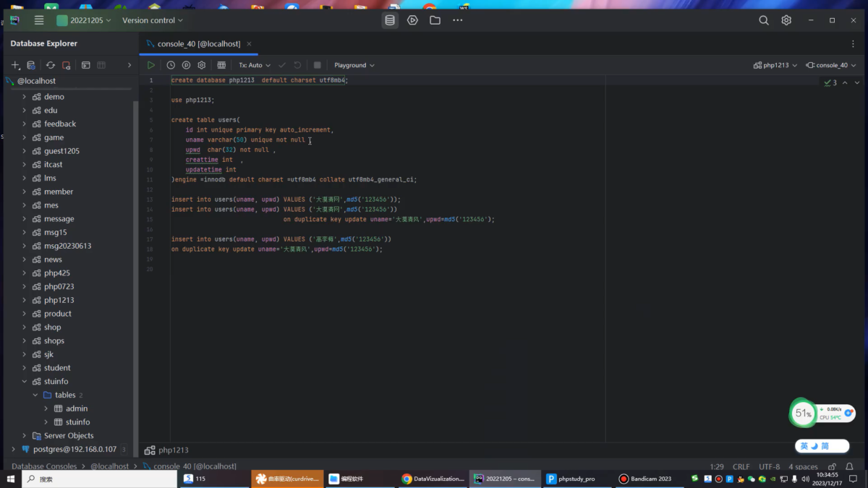The width and height of the screenshot is (868, 488).
Task: Open console settings gear in editor toolbar
Action: (x=202, y=65)
